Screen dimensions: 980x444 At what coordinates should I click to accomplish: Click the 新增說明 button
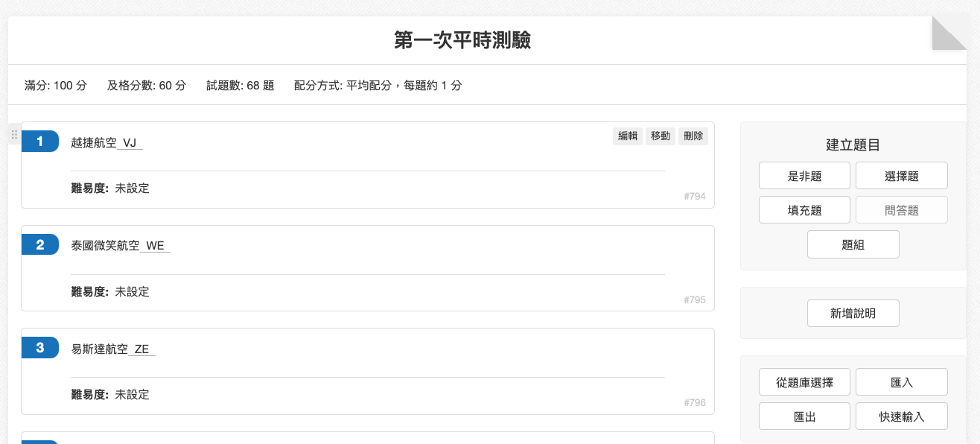853,313
